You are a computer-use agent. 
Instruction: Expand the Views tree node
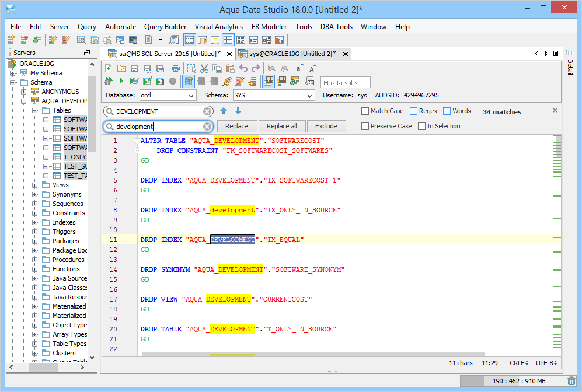click(36, 185)
